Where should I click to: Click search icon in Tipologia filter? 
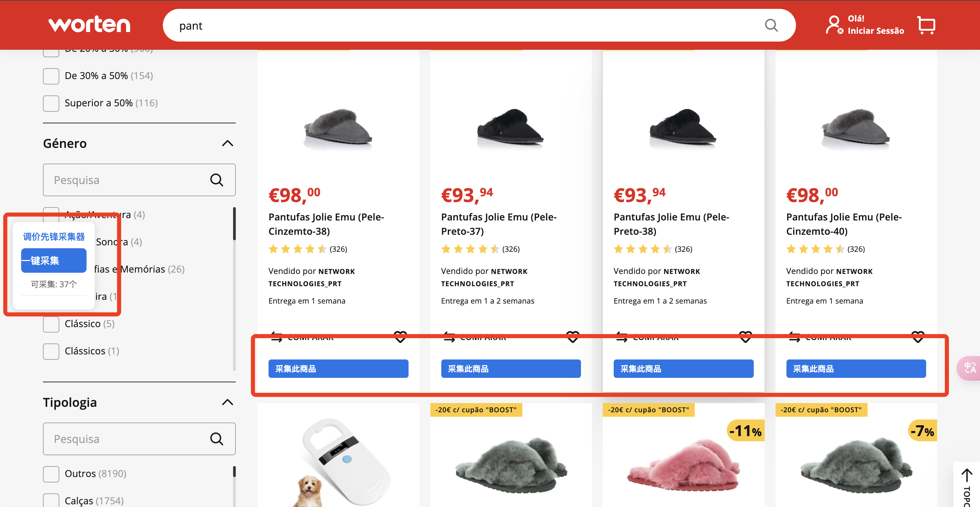coord(216,439)
